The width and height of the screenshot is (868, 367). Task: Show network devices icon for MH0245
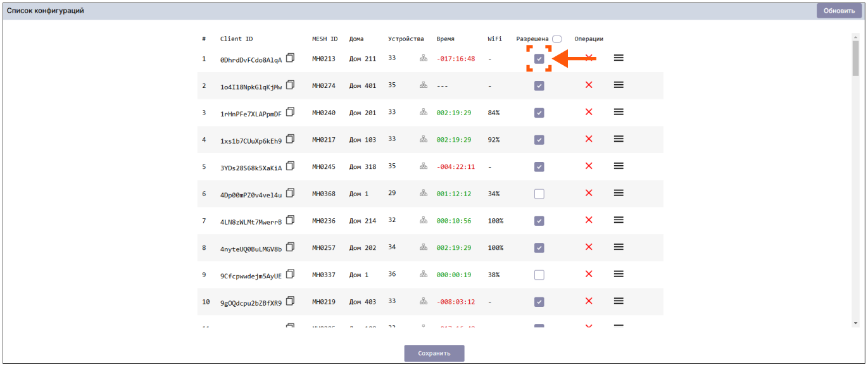coord(424,166)
